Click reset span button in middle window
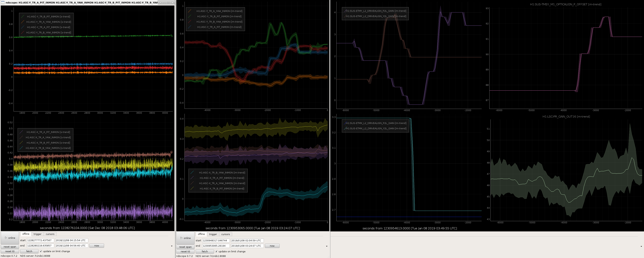 185,247
